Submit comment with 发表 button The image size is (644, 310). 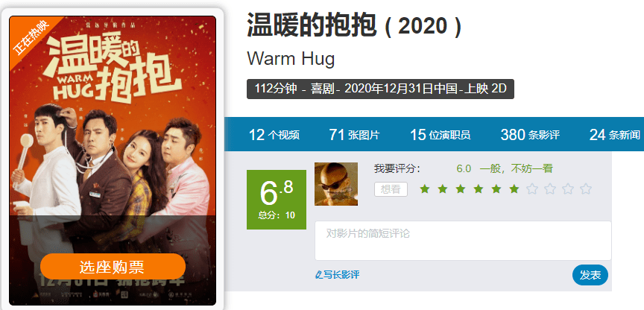[x=590, y=275]
